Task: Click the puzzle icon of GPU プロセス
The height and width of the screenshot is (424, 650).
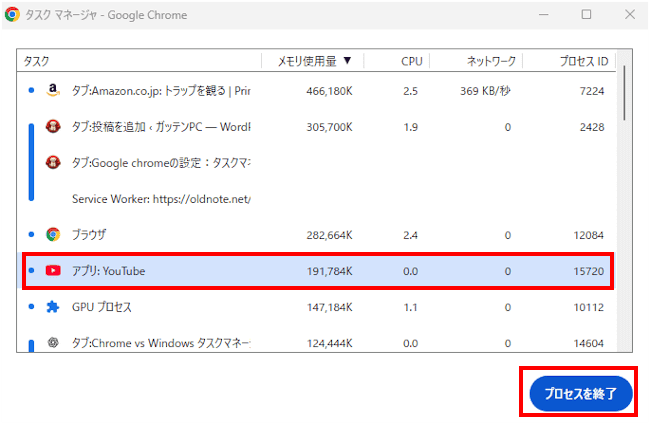Action: tap(53, 307)
